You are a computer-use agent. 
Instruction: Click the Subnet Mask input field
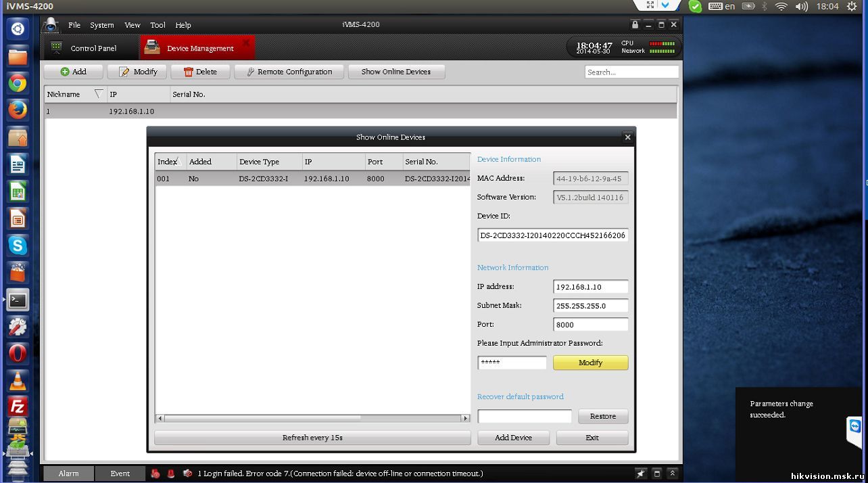591,306
